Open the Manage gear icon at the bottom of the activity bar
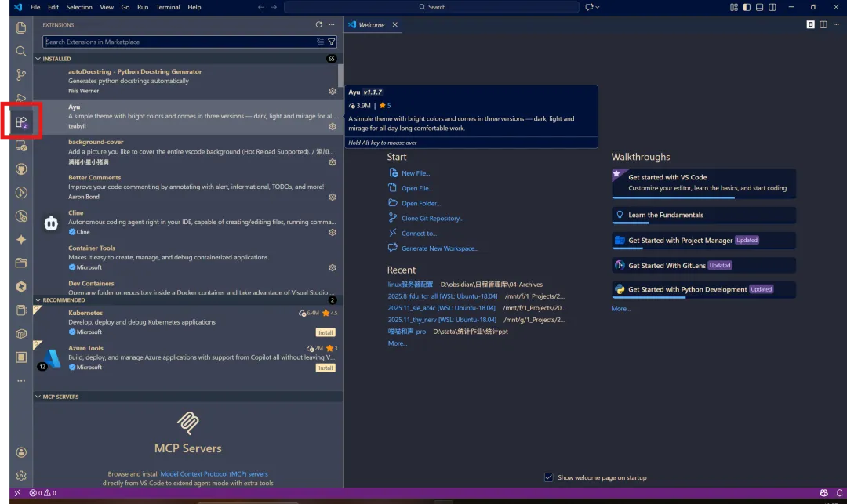Image resolution: width=847 pixels, height=504 pixels. tap(21, 476)
